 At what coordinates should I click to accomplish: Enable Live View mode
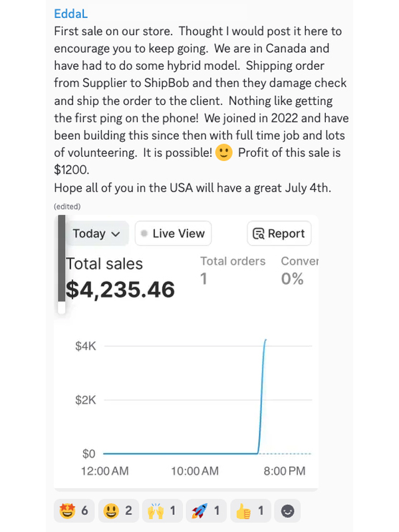(173, 233)
